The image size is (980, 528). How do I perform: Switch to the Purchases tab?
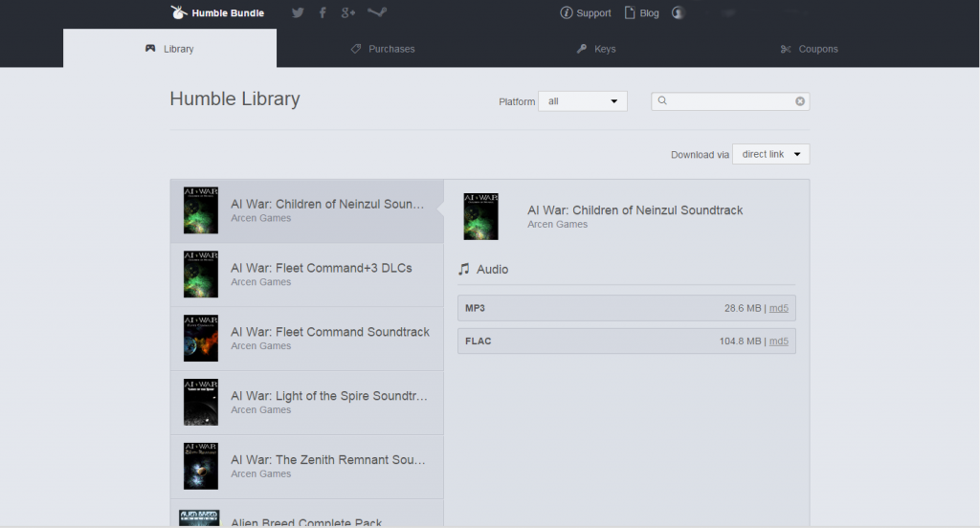pyautogui.click(x=383, y=49)
